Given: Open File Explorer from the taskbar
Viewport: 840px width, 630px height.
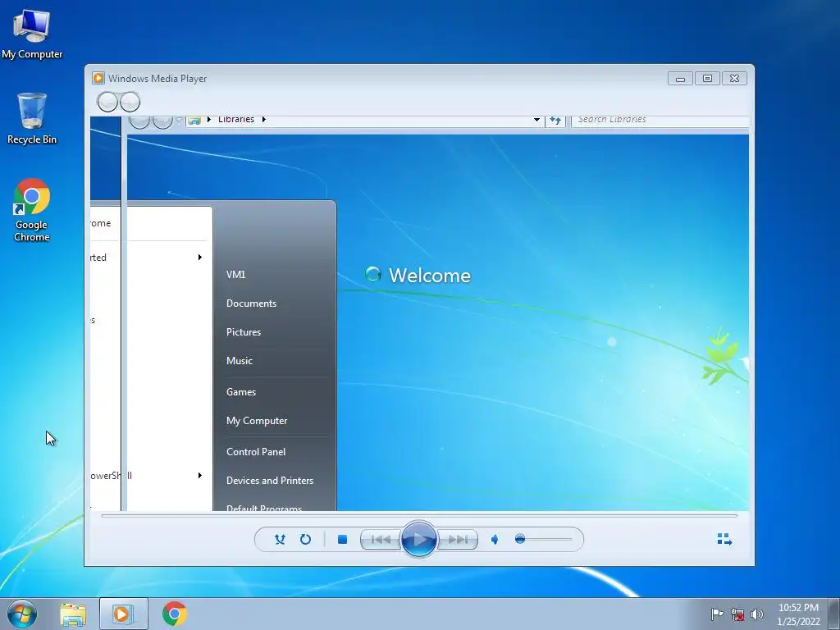Looking at the screenshot, I should point(73,614).
